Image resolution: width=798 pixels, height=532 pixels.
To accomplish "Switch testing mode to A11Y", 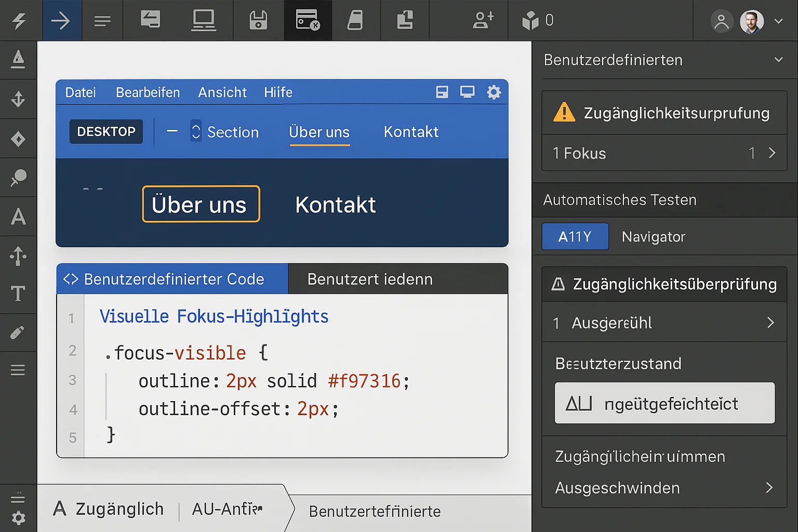I will (x=575, y=236).
